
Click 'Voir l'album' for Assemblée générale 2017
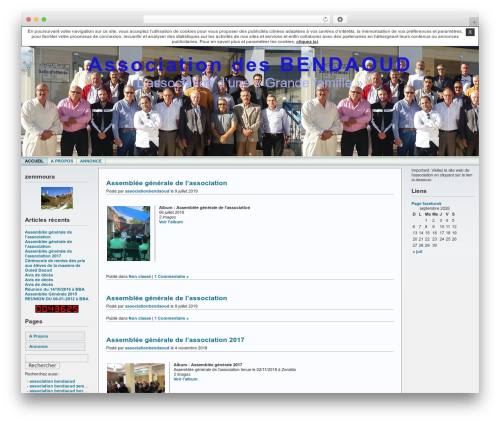pos(186,379)
